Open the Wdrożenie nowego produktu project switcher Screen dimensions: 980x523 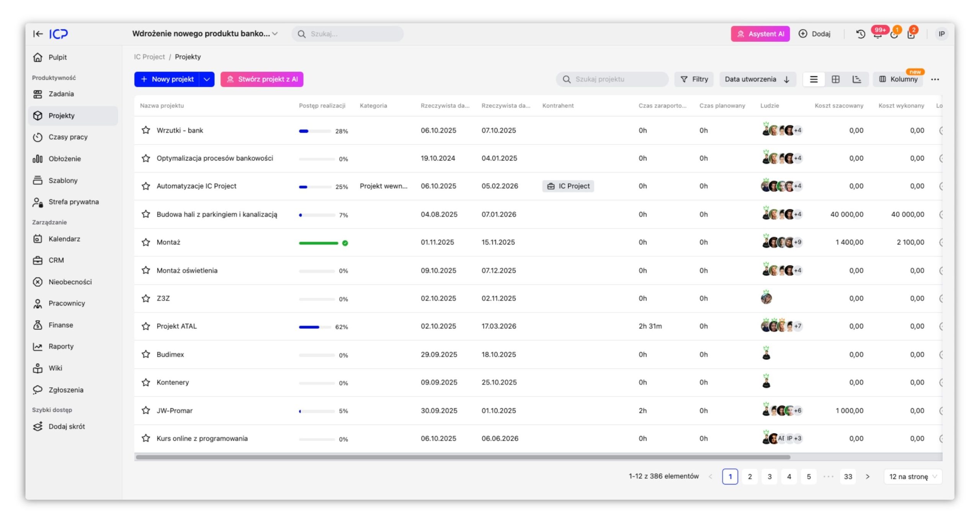[205, 34]
